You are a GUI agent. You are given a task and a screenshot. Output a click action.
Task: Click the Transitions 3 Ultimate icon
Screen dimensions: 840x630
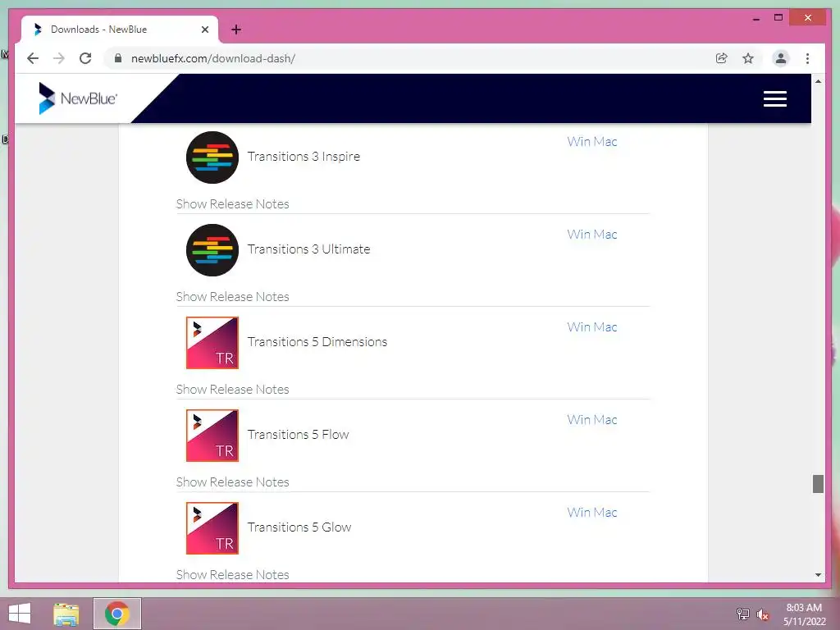(212, 249)
